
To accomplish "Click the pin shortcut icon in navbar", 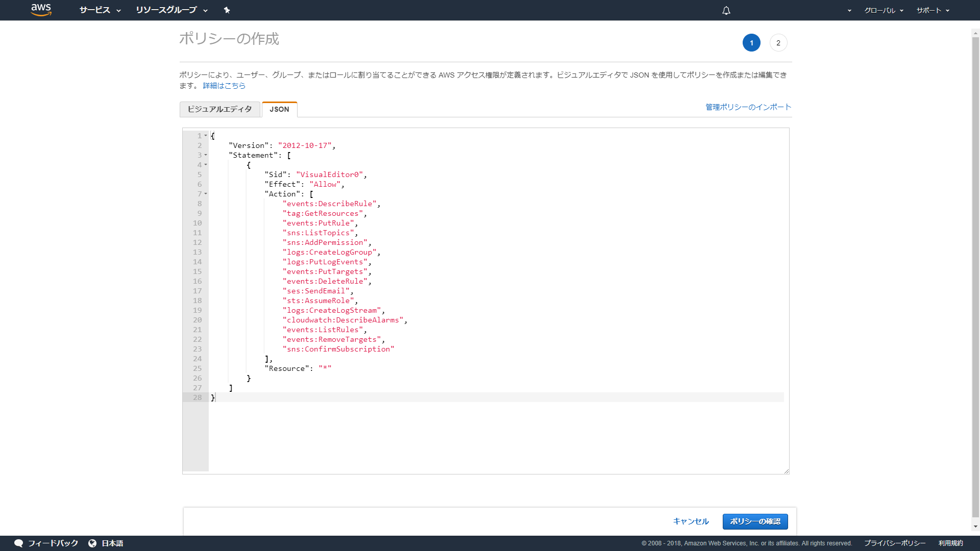I will 227,10.
